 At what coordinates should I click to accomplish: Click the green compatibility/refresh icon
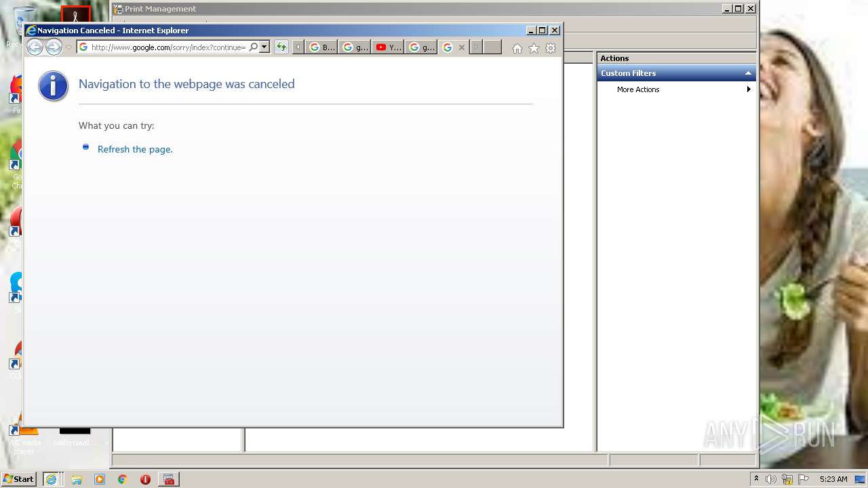(281, 47)
